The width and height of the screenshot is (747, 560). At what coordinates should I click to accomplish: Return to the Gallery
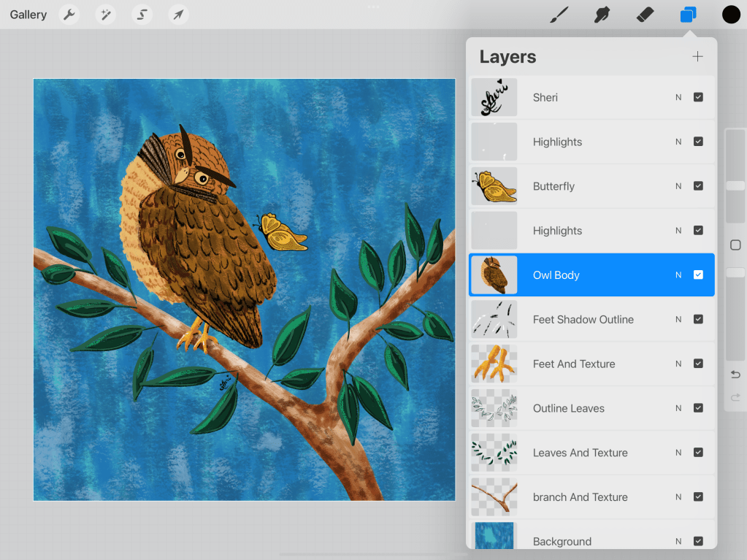28,15
